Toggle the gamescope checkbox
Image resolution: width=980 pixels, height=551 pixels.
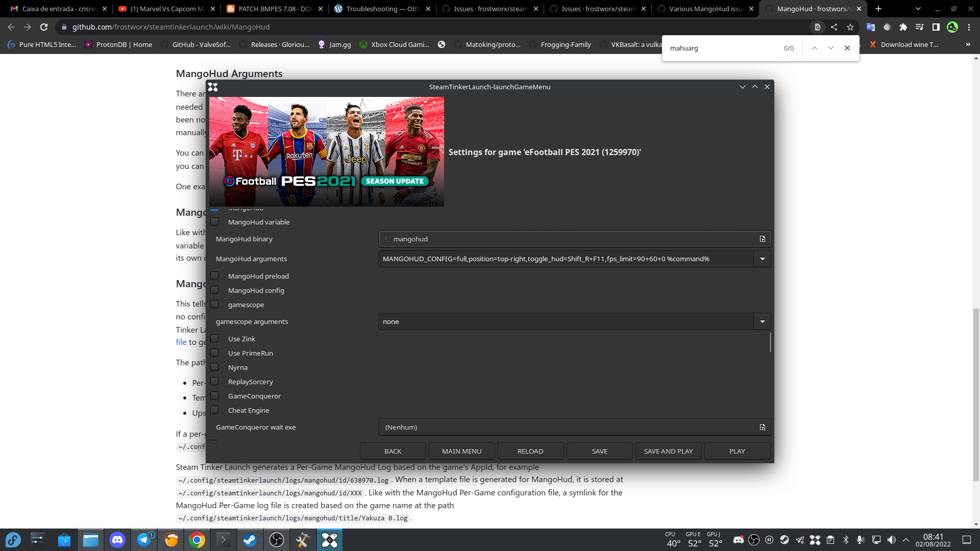click(x=214, y=305)
